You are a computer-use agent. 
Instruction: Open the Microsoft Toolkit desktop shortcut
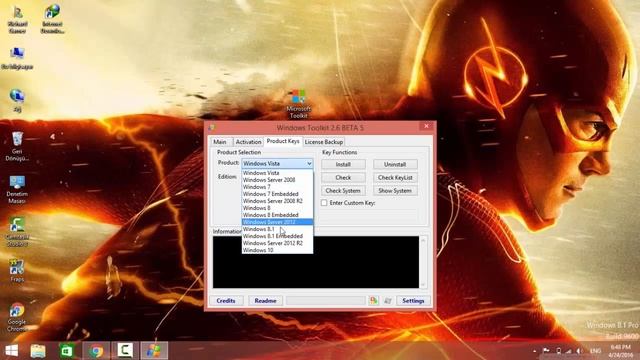coord(298,104)
